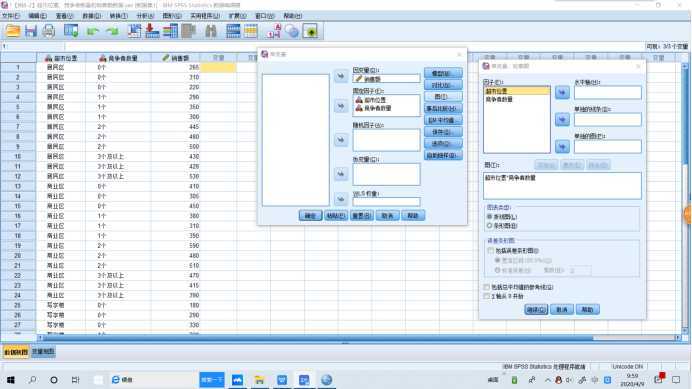Click the Open file folder toolbar icon
The width and height of the screenshot is (692, 389).
tap(13, 31)
